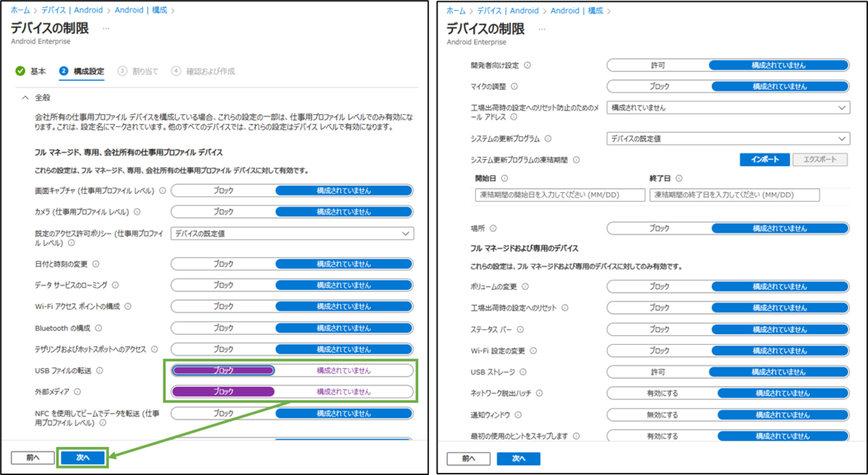Open 工場出荷時リセット防止メール アドレス dropdown
This screenshot has width=868, height=475.
[728, 108]
